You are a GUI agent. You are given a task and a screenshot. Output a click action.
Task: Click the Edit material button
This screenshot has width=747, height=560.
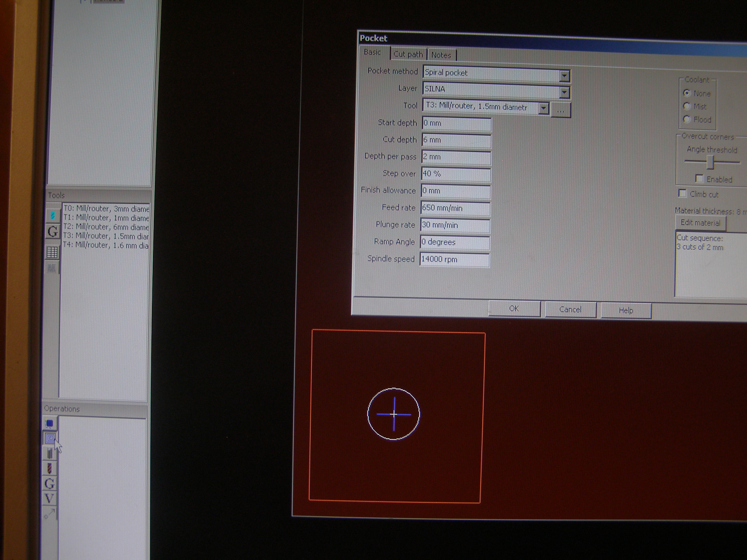700,223
